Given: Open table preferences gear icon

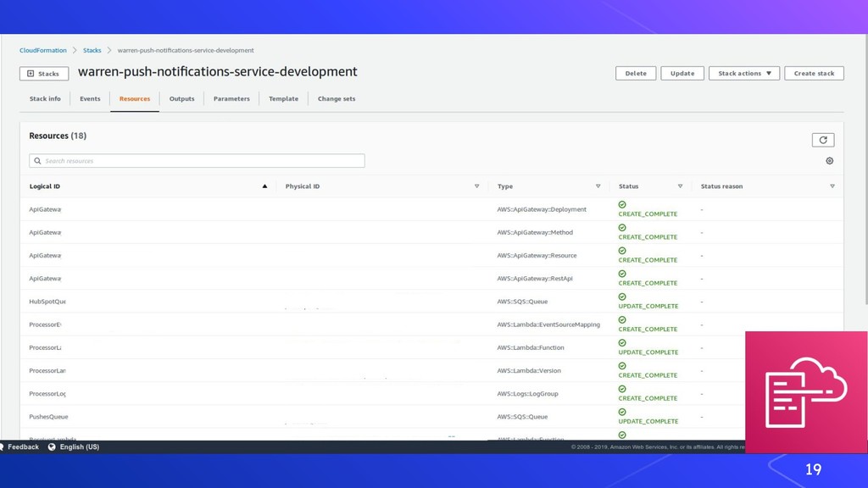Looking at the screenshot, I should pyautogui.click(x=829, y=161).
